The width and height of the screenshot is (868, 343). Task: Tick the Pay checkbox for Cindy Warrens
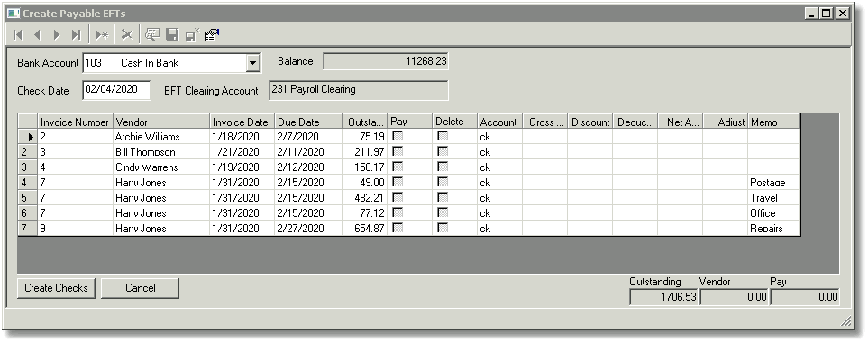397,167
